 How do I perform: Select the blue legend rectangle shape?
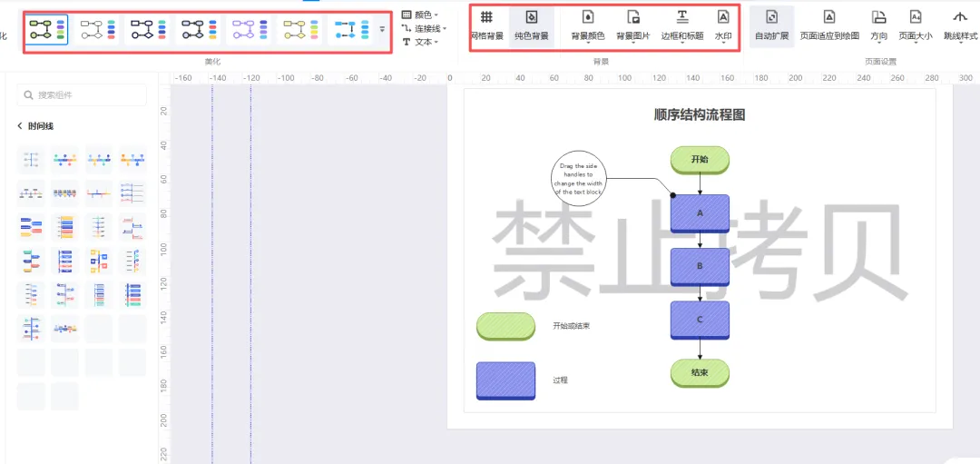click(505, 380)
